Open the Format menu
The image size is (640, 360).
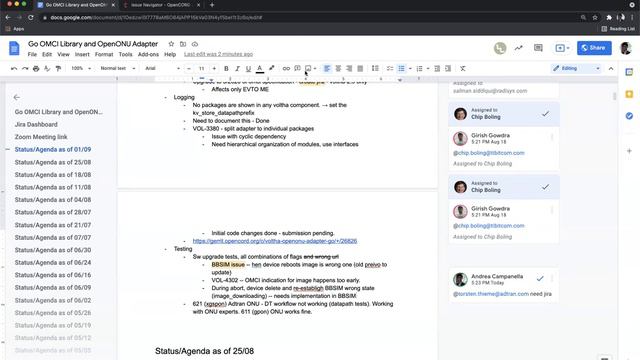click(x=104, y=54)
